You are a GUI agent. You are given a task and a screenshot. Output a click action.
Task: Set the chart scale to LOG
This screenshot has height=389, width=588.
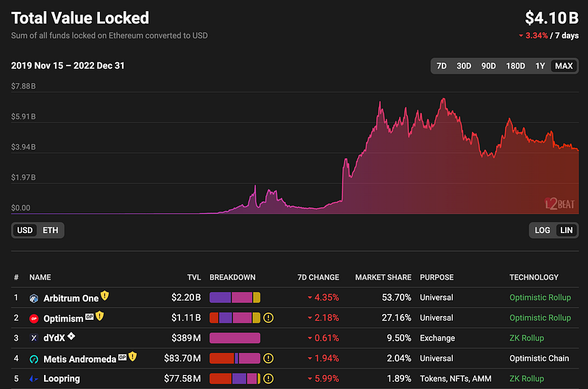click(542, 230)
